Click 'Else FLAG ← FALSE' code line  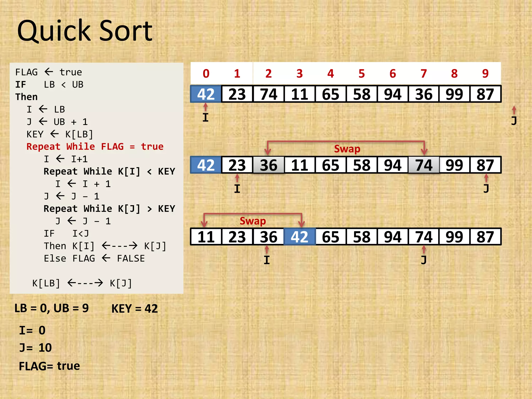(94, 258)
